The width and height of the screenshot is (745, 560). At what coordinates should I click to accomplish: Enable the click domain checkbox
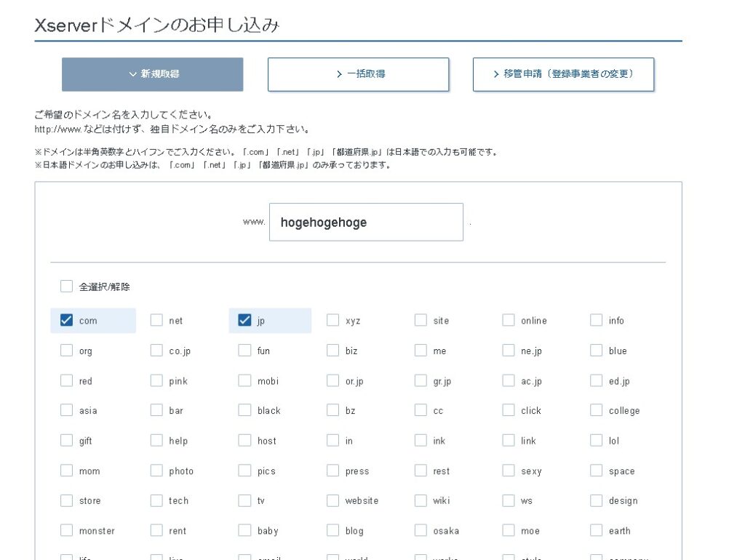[x=509, y=410]
